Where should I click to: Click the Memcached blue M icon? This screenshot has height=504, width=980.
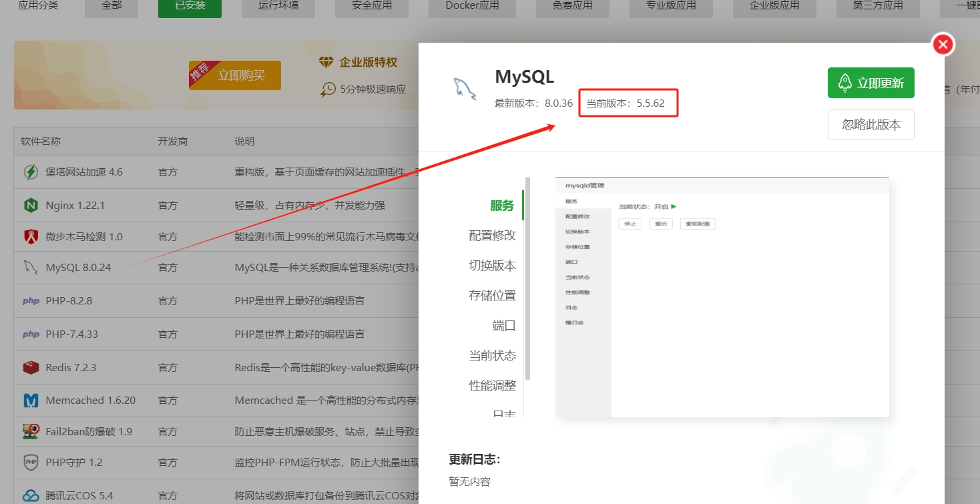click(31, 401)
